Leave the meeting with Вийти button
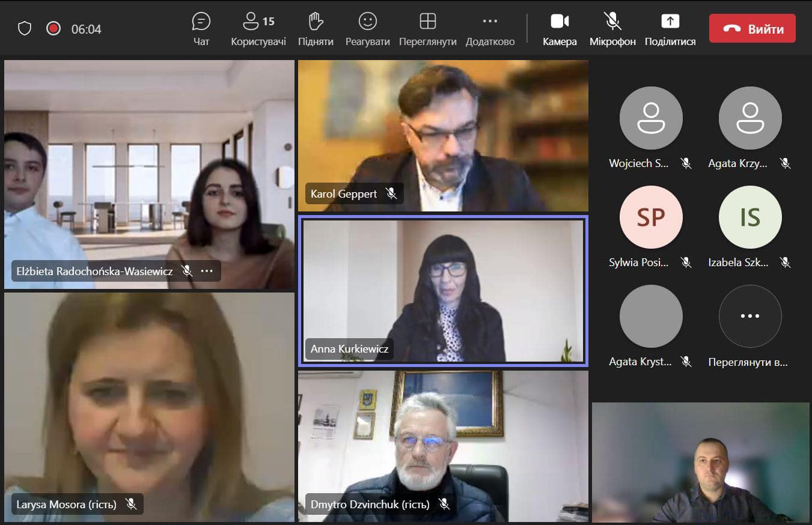 [x=752, y=29]
